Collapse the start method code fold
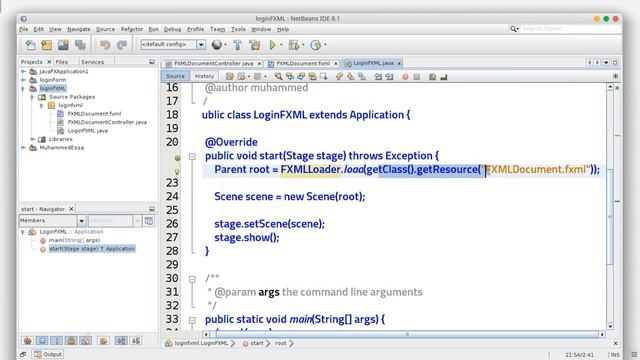 [x=192, y=157]
